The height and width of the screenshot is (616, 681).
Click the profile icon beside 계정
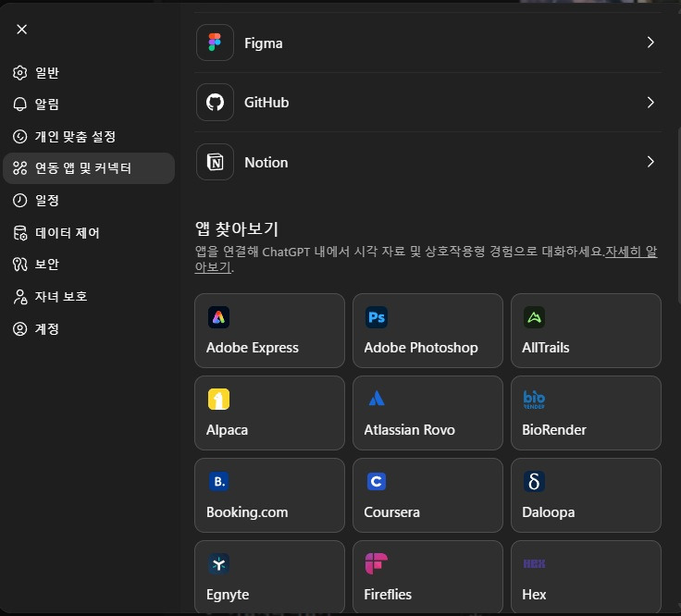click(20, 328)
